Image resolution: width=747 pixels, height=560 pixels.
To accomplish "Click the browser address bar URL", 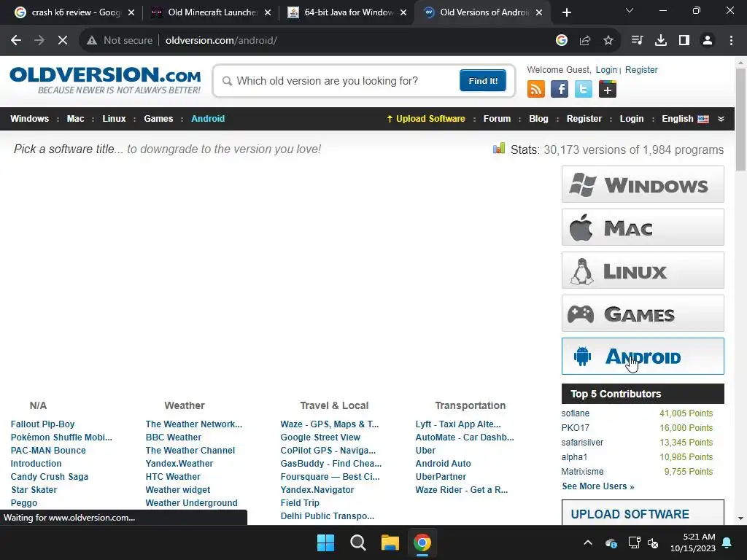I will click(x=221, y=41).
